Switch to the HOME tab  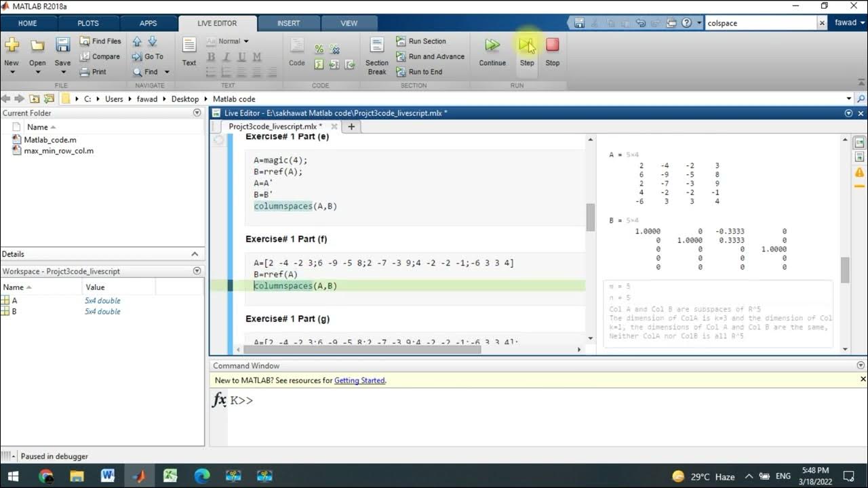tap(28, 23)
